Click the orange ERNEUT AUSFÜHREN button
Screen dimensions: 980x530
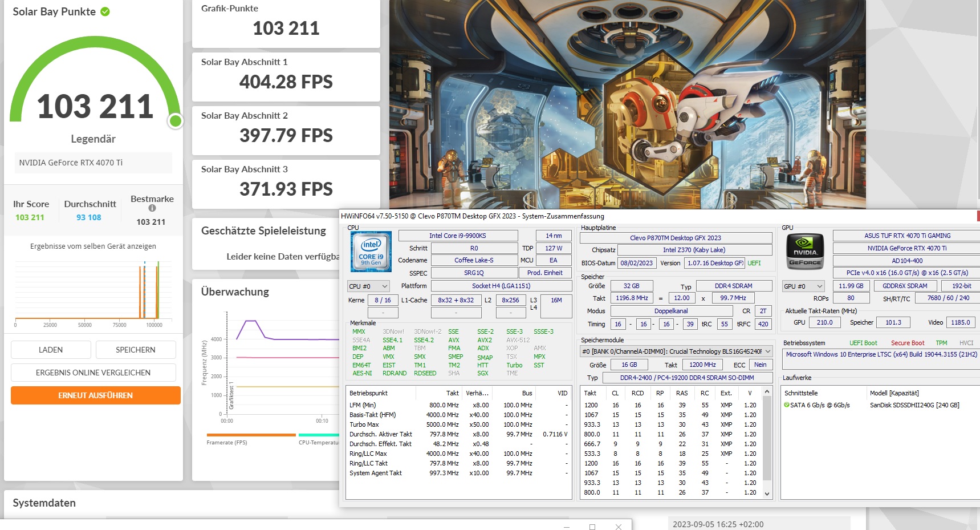95,395
